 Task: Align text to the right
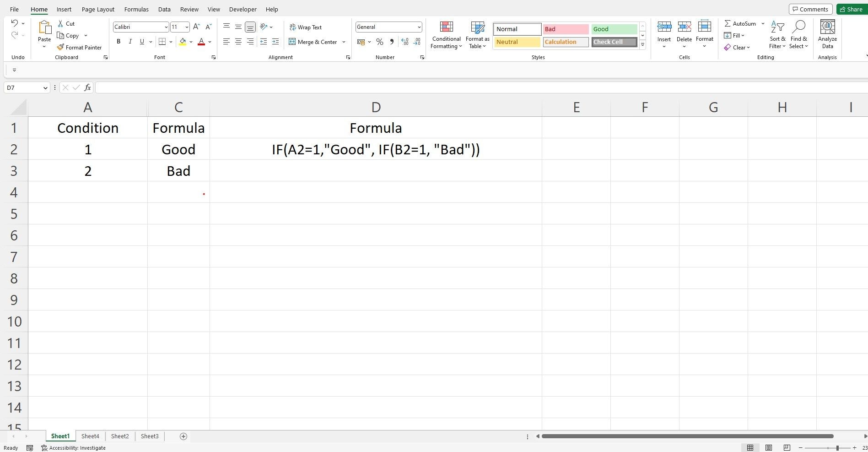click(250, 42)
